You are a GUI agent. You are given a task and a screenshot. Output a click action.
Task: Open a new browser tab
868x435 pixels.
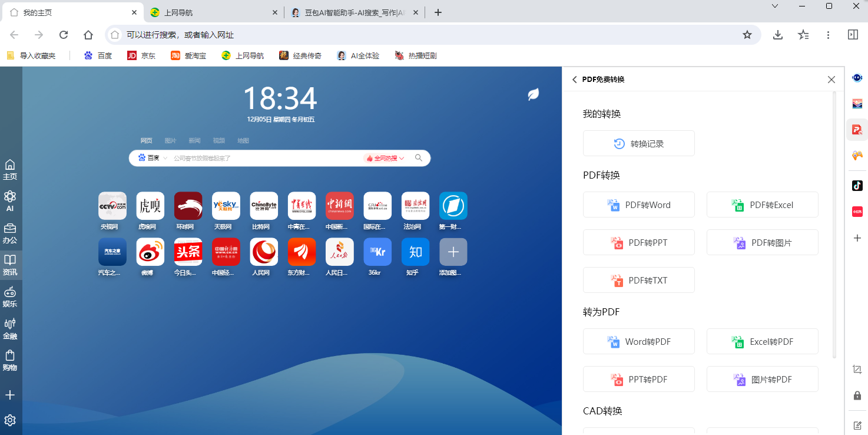[x=438, y=12]
